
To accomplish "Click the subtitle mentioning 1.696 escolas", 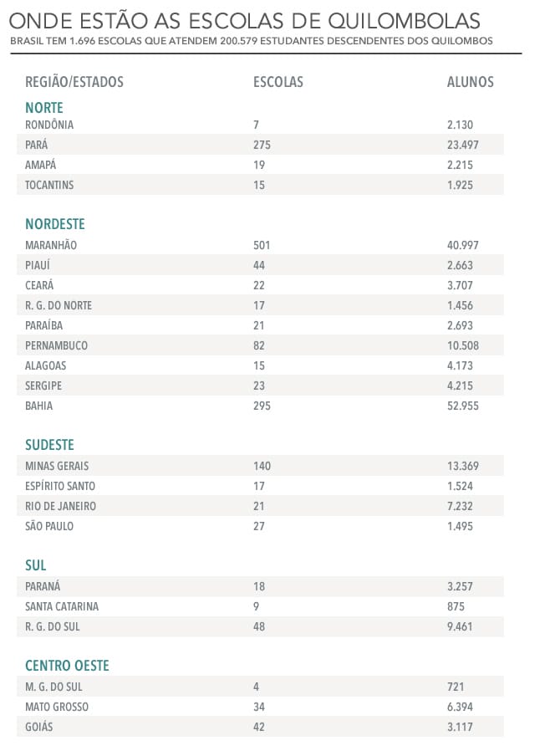I will 252,41.
